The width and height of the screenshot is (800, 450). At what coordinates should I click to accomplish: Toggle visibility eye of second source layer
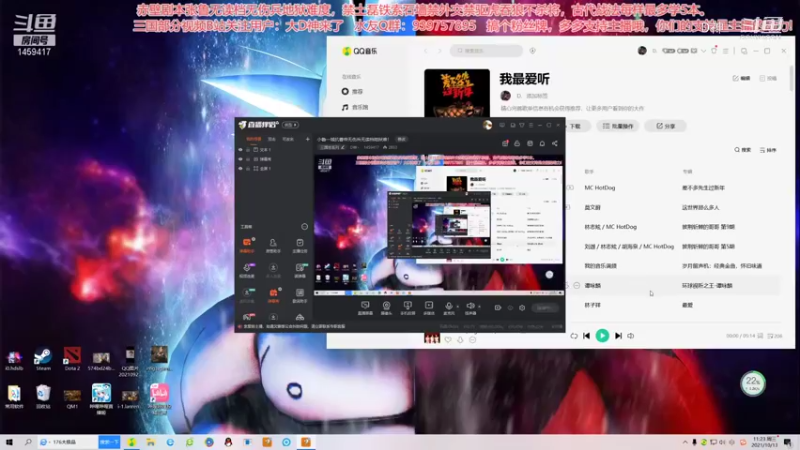[x=240, y=159]
